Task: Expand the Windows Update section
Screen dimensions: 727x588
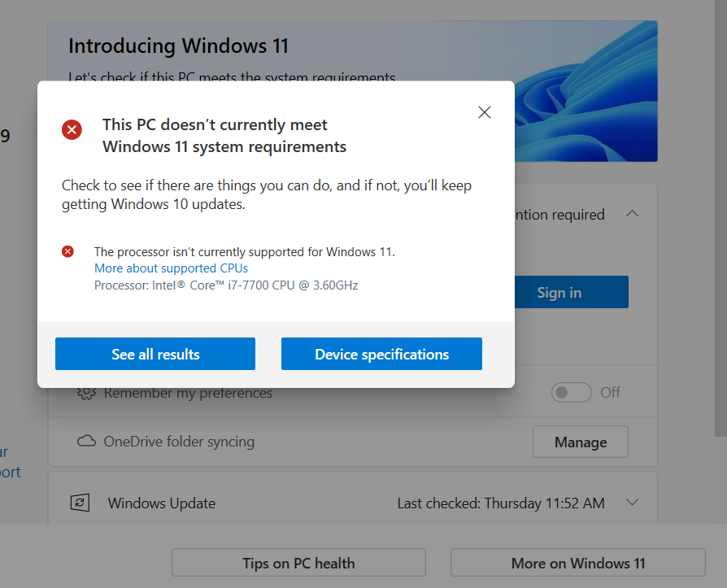Action: click(x=633, y=503)
